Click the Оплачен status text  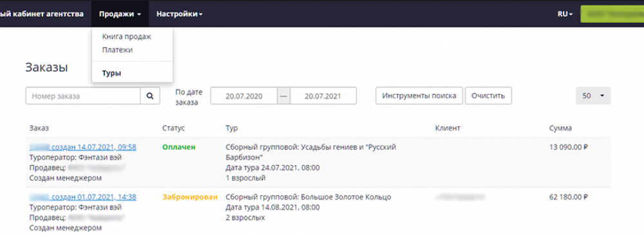pos(178,147)
